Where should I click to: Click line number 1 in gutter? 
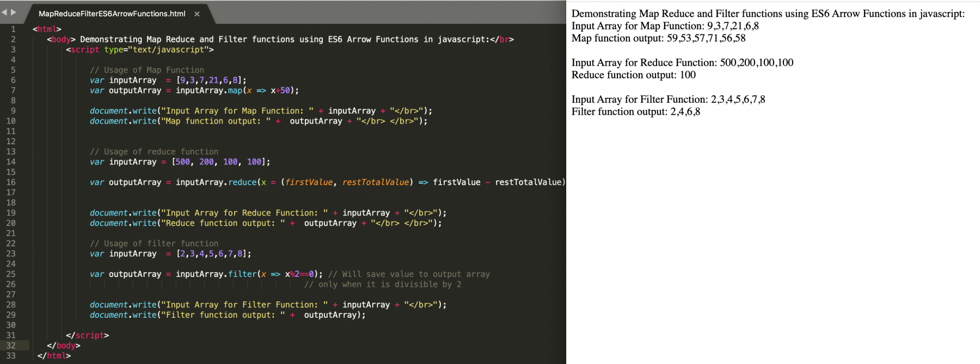pyautogui.click(x=13, y=29)
